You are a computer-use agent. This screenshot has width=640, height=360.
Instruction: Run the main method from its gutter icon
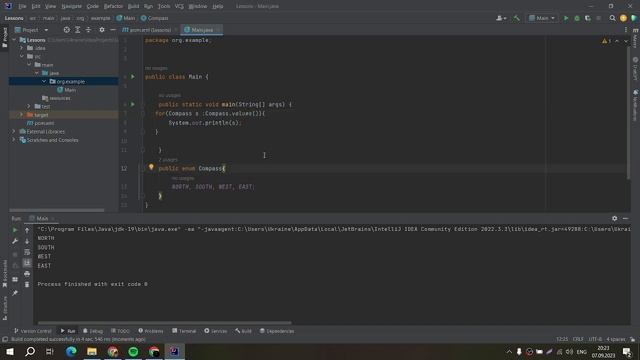coord(133,104)
